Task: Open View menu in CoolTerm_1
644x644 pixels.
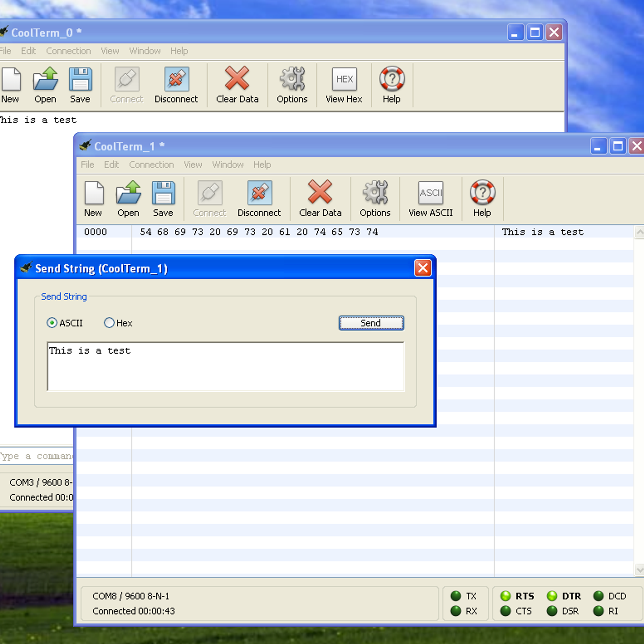Action: [193, 165]
